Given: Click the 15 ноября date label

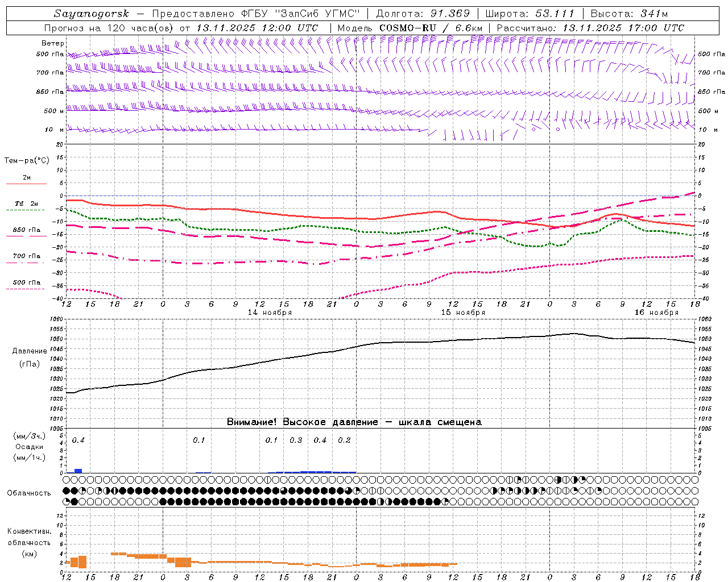Looking at the screenshot, I should 463,313.
